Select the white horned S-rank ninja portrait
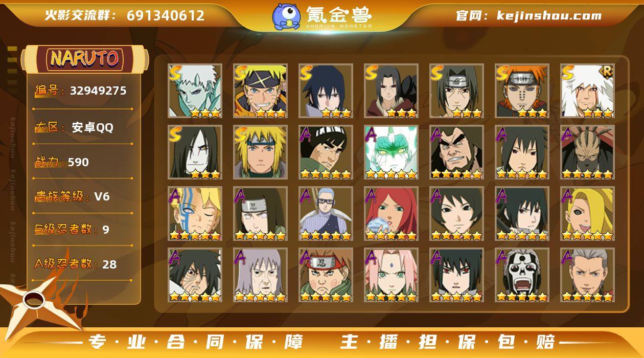 point(195,91)
